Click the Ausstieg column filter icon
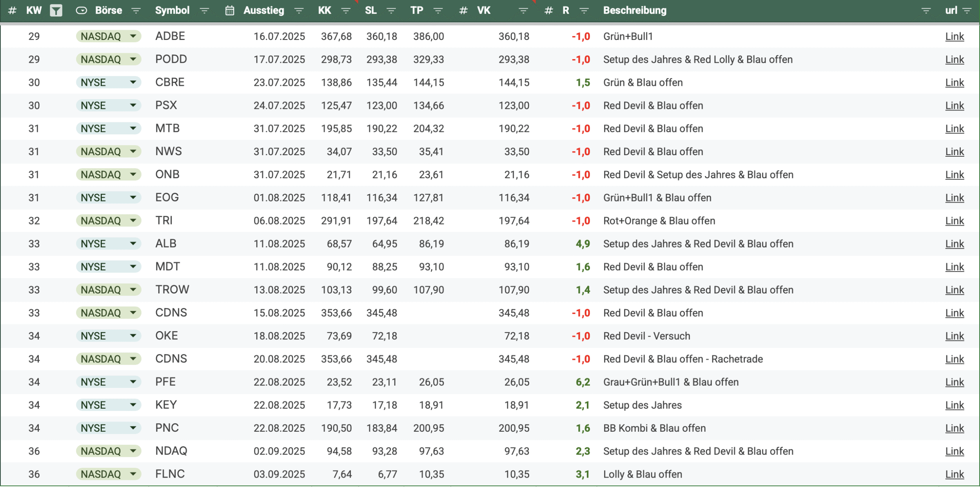 (x=299, y=11)
